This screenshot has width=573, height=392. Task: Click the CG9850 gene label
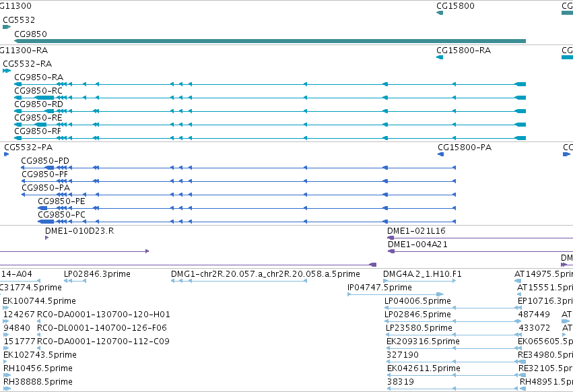31,34
